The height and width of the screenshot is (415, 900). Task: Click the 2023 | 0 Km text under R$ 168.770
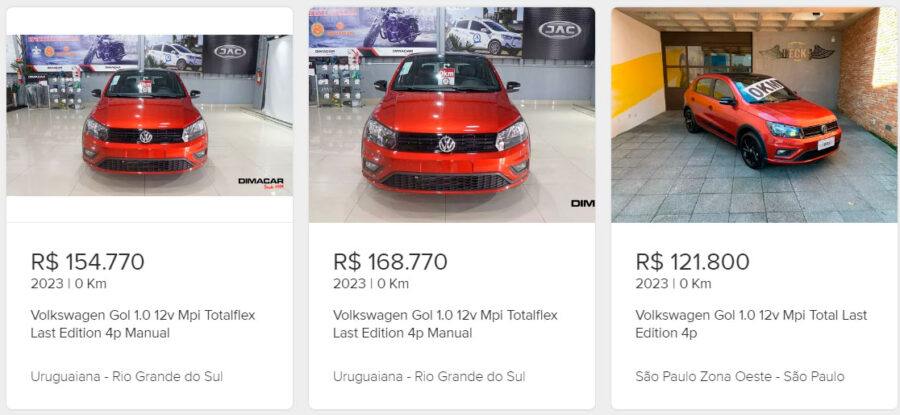[371, 284]
